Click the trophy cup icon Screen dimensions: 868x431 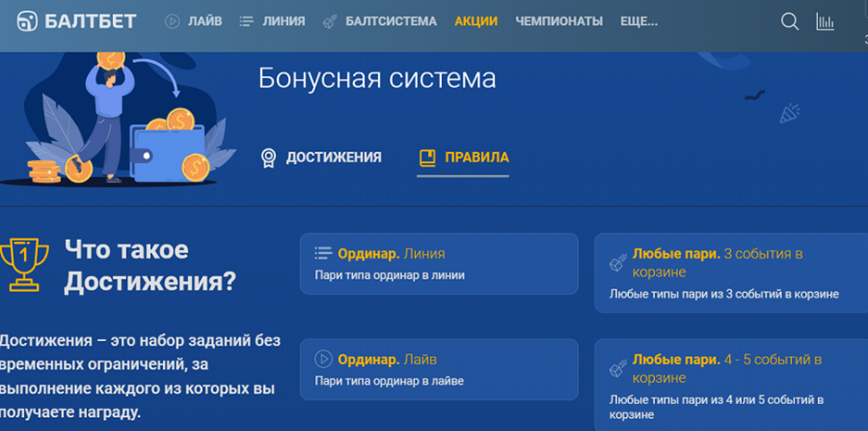[24, 265]
